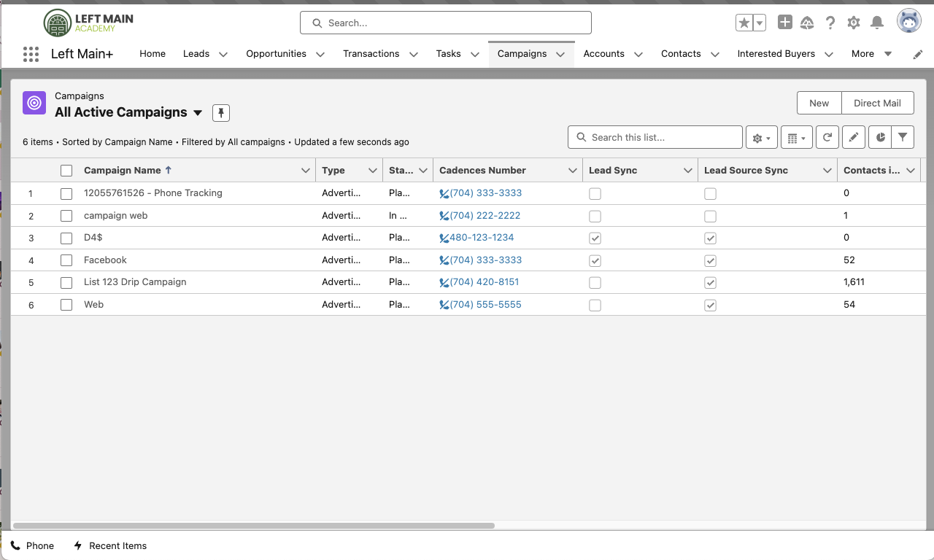Screen dimensions: 934x560
Task: Switch to the Home tab
Action: (153, 54)
